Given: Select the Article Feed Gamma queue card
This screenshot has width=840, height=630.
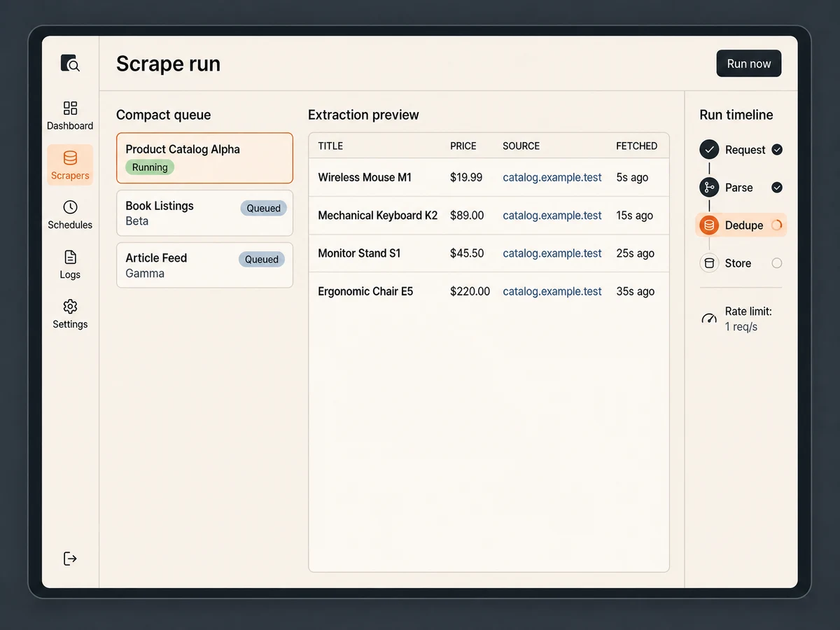Looking at the screenshot, I should tap(204, 265).
